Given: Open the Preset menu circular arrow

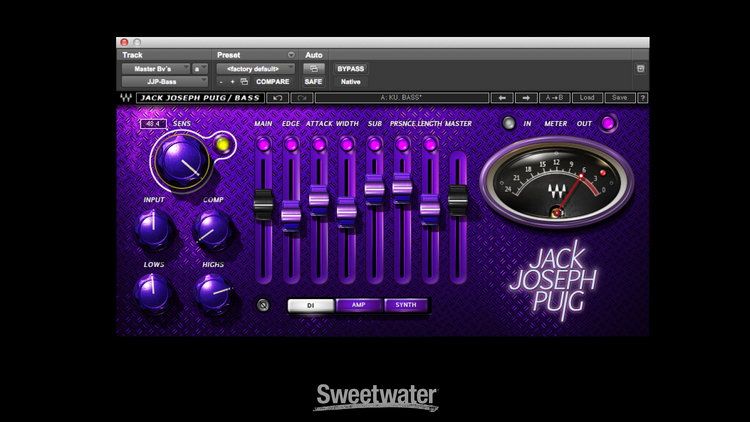Looking at the screenshot, I should [x=291, y=55].
